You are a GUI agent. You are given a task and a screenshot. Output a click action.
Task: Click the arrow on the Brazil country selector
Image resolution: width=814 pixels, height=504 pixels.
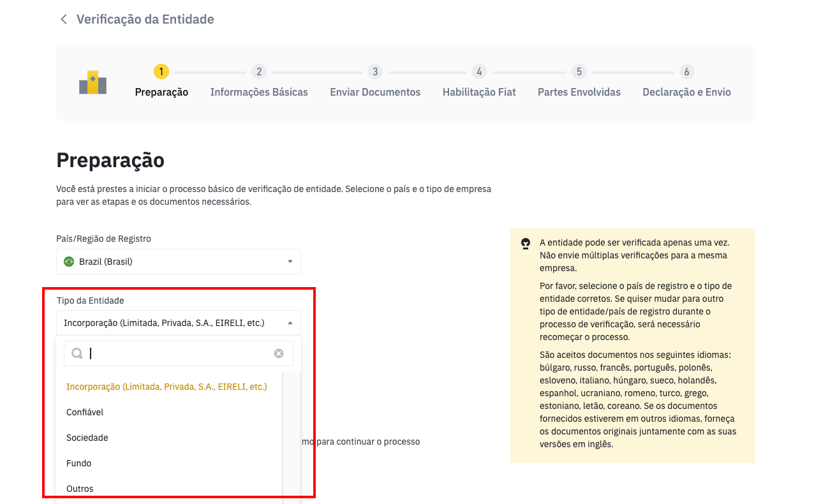pos(290,262)
